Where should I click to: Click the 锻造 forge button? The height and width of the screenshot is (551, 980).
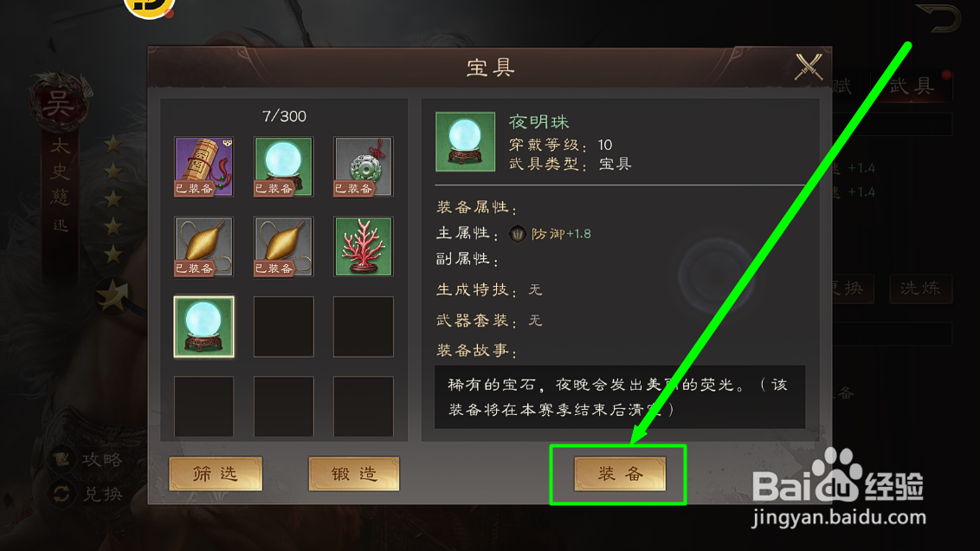click(x=354, y=473)
